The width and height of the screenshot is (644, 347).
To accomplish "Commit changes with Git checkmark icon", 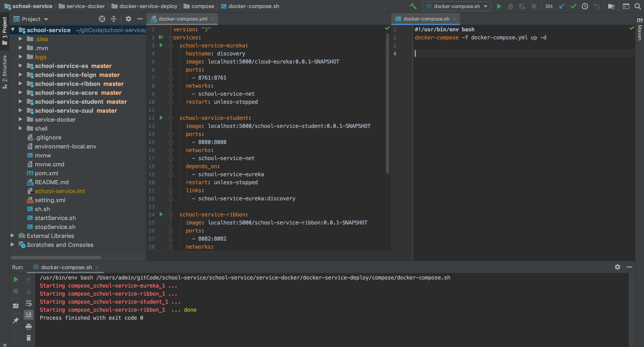I will point(574,6).
